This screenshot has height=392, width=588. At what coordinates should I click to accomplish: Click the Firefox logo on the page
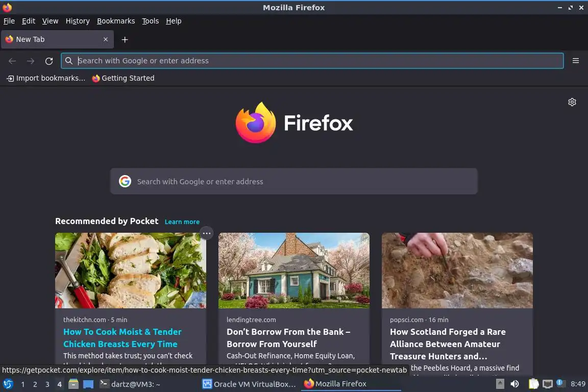click(255, 122)
